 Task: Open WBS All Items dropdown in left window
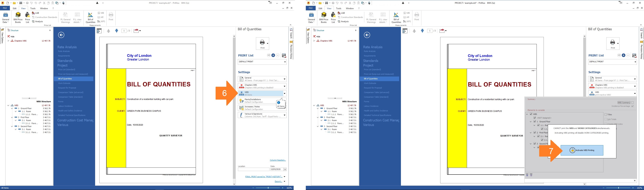coord(284,93)
